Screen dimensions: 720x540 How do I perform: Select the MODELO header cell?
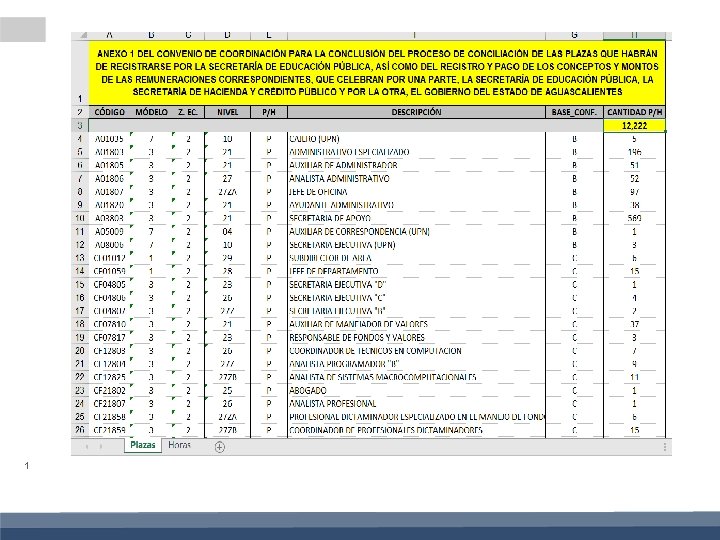click(151, 112)
